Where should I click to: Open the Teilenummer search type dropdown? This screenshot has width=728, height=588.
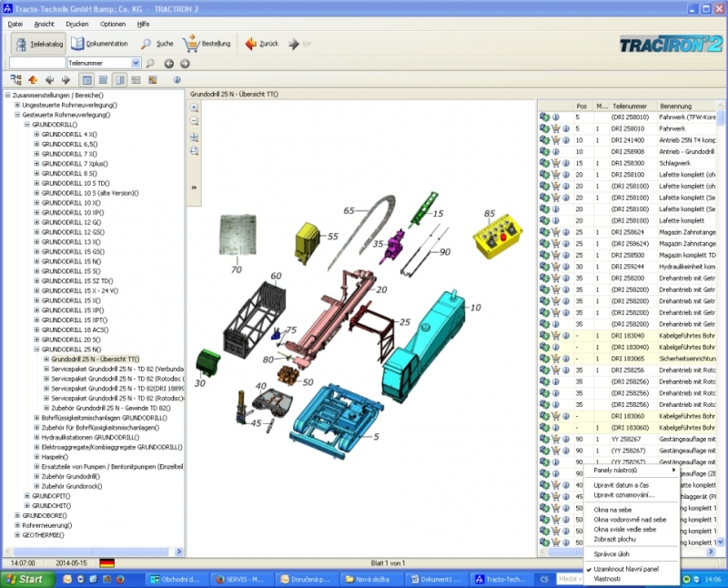[136, 63]
